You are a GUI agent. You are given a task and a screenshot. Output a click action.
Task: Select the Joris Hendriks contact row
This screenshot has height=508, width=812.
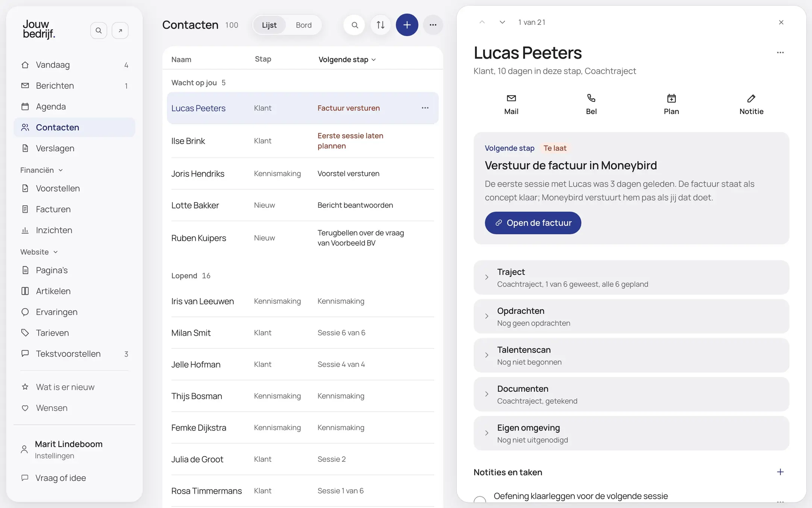point(303,173)
